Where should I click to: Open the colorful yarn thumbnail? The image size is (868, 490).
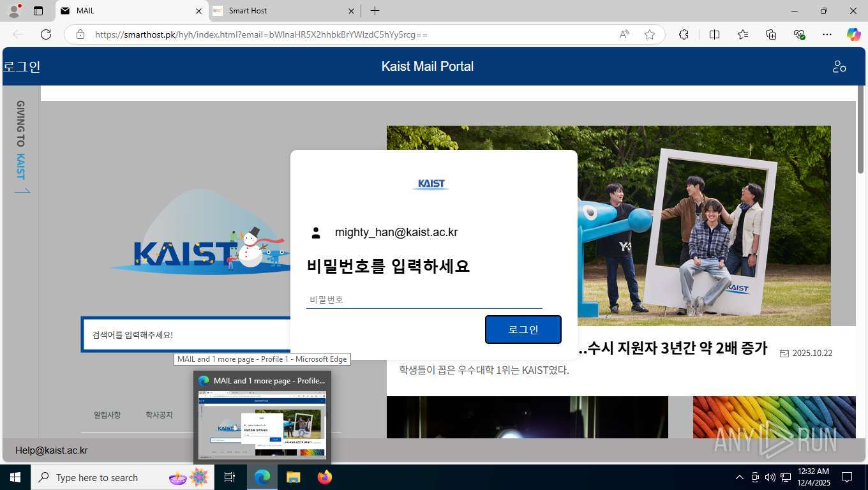point(774,417)
